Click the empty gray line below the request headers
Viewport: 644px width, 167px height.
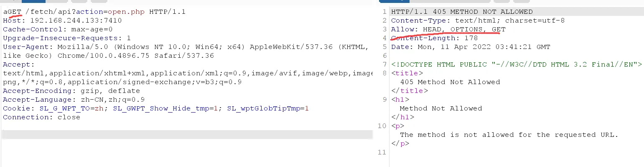tap(187, 134)
